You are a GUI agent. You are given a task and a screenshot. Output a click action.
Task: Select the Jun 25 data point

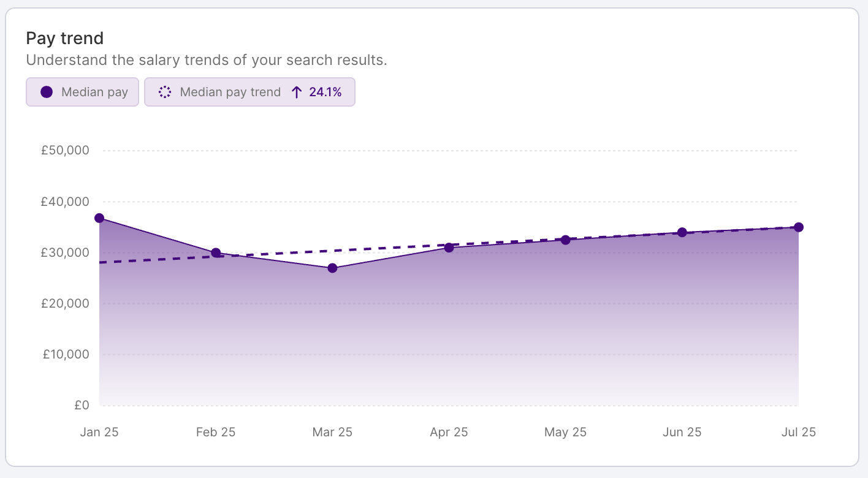tap(682, 232)
